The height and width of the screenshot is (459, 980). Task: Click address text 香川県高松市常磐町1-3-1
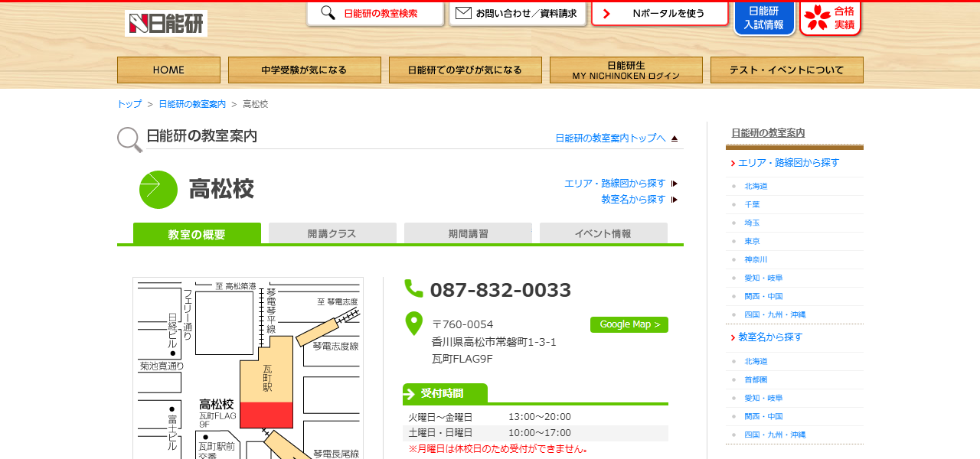[x=494, y=342]
